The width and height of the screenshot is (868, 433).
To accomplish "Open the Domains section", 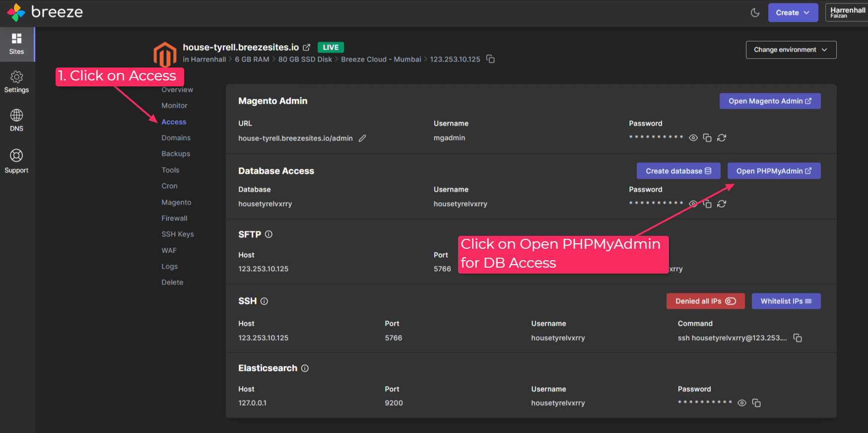I will pyautogui.click(x=176, y=138).
